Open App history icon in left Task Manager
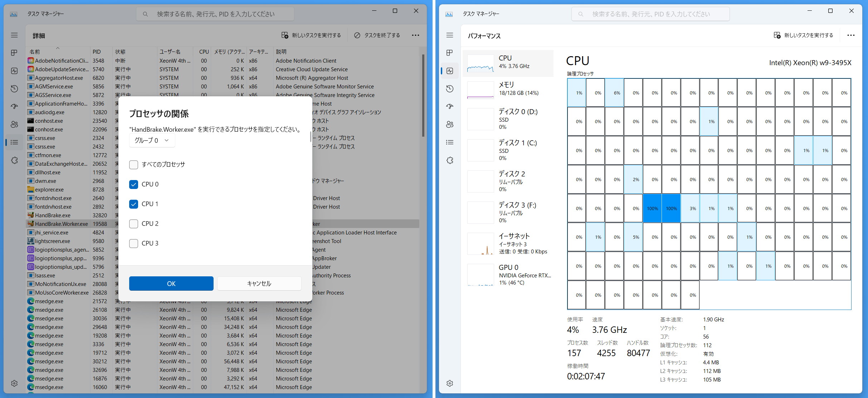 coord(14,89)
